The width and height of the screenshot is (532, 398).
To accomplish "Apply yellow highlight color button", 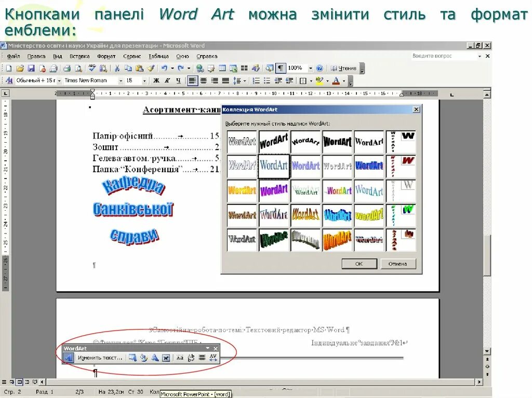I will point(320,80).
